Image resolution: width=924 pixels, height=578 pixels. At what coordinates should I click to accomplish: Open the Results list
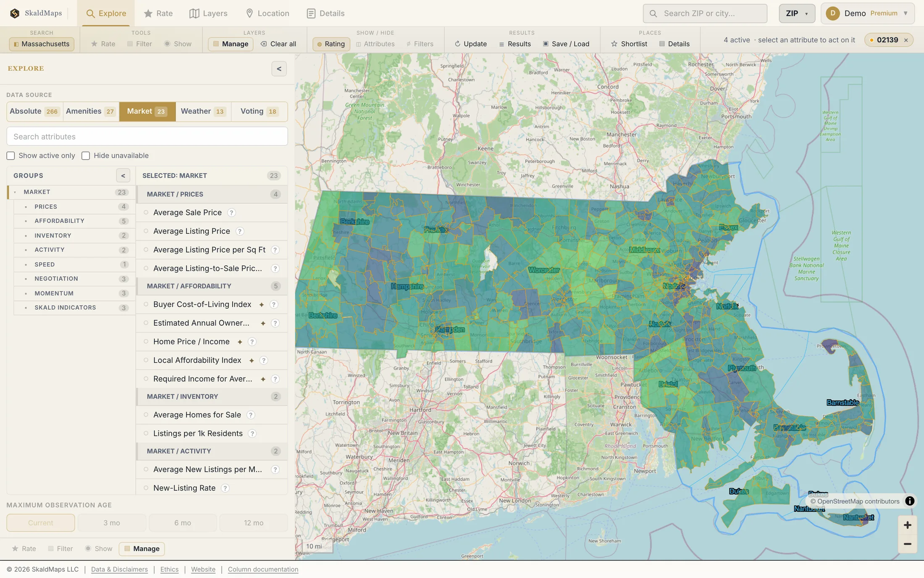pos(515,44)
